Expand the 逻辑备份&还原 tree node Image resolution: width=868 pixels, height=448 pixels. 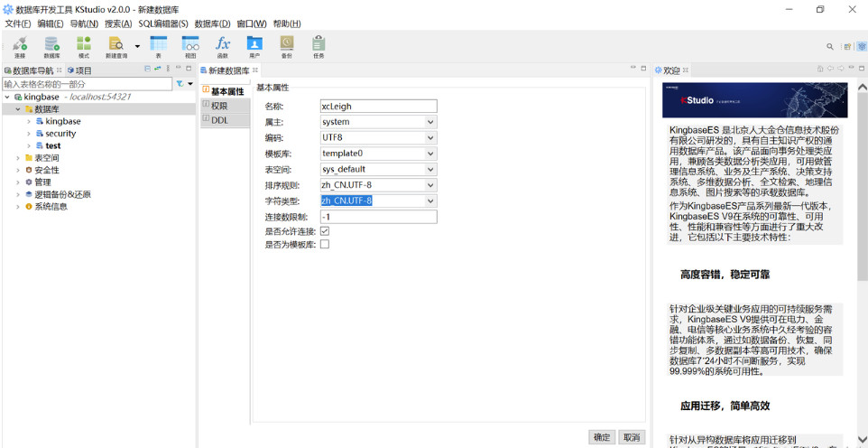pyautogui.click(x=18, y=194)
